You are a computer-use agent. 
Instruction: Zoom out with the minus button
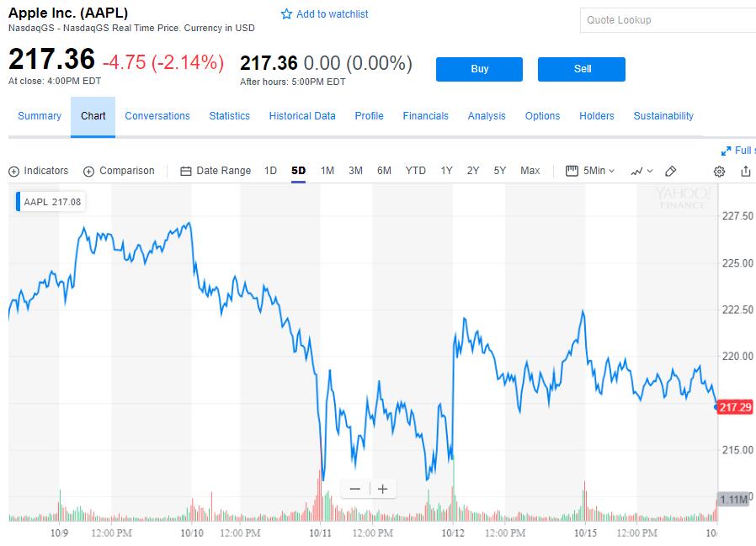(354, 489)
